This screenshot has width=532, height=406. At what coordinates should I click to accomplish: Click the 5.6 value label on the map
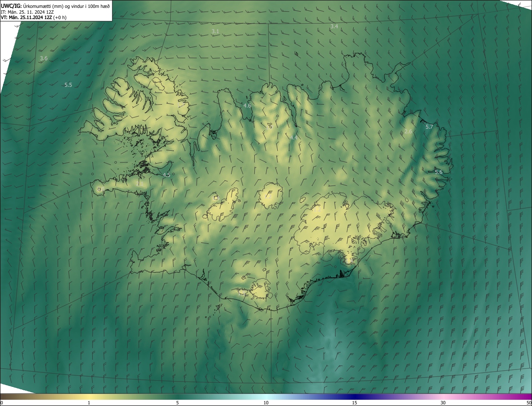tap(438, 172)
